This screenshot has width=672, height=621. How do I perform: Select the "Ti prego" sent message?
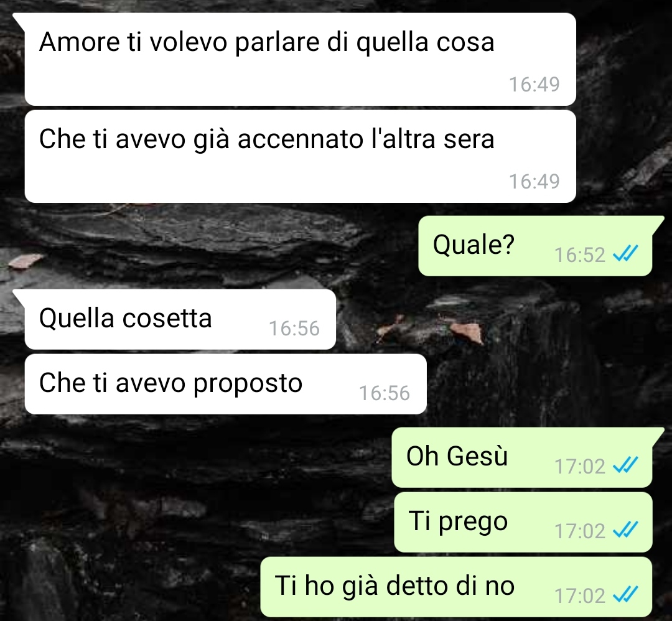click(x=523, y=522)
